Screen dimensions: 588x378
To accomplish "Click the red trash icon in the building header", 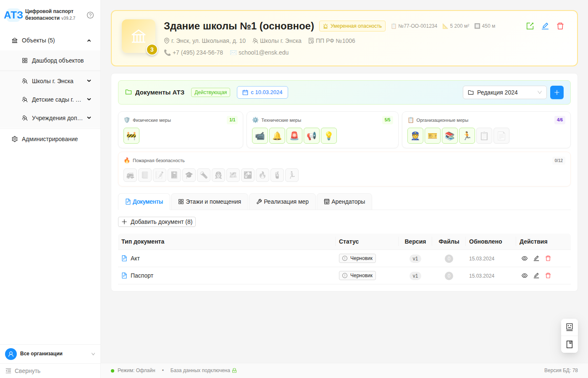I will (560, 26).
